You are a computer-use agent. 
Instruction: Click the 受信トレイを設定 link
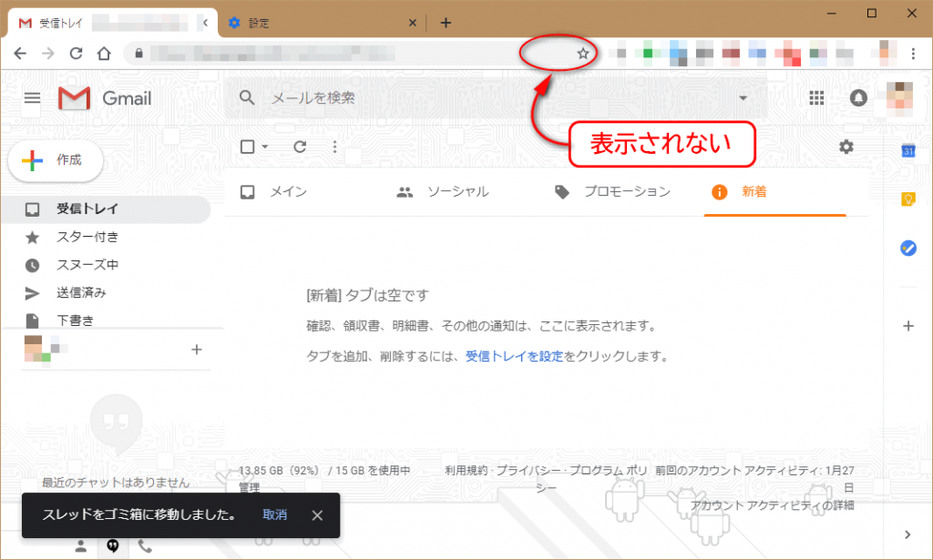point(514,357)
